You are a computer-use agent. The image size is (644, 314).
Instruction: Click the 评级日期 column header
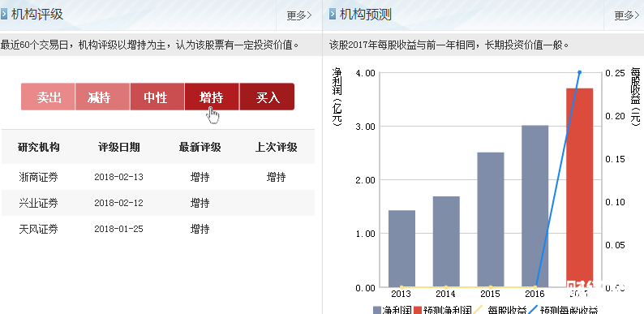119,147
